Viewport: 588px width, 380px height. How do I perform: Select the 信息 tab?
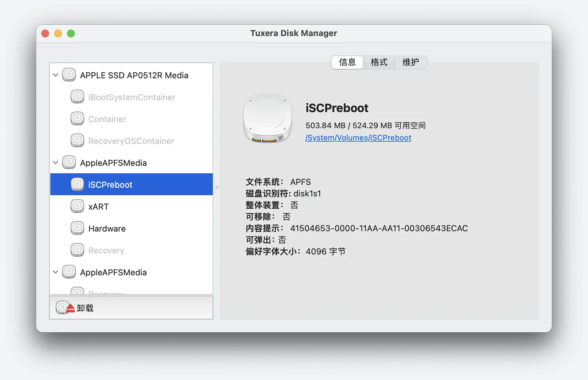pos(347,62)
